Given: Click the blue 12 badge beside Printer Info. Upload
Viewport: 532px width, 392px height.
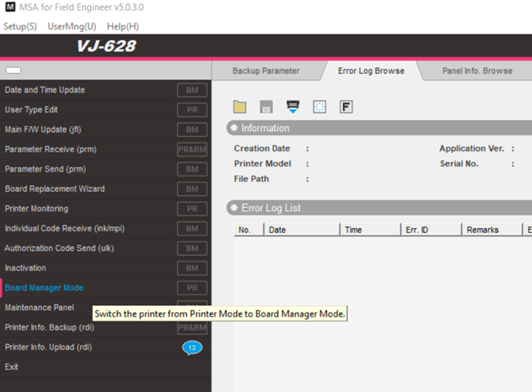Looking at the screenshot, I should pos(192,348).
